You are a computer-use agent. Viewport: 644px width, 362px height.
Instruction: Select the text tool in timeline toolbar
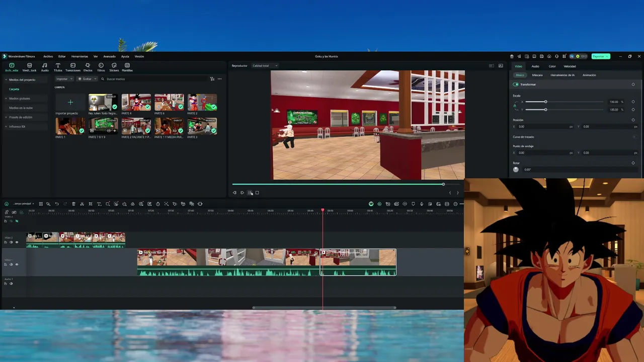(x=99, y=204)
